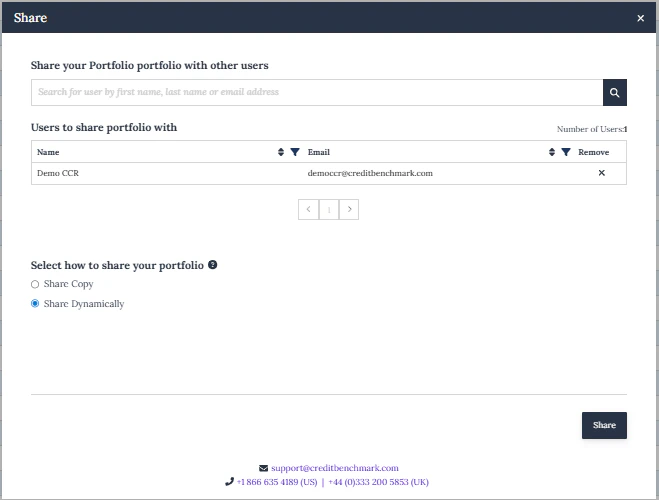Click the envelope icon in footer
The image size is (659, 500).
(x=264, y=468)
